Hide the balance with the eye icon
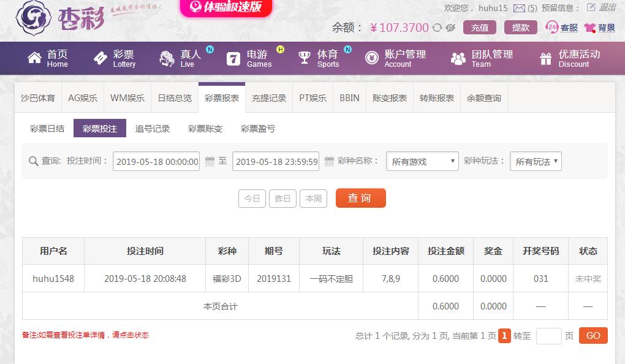625x364 pixels. click(450, 28)
